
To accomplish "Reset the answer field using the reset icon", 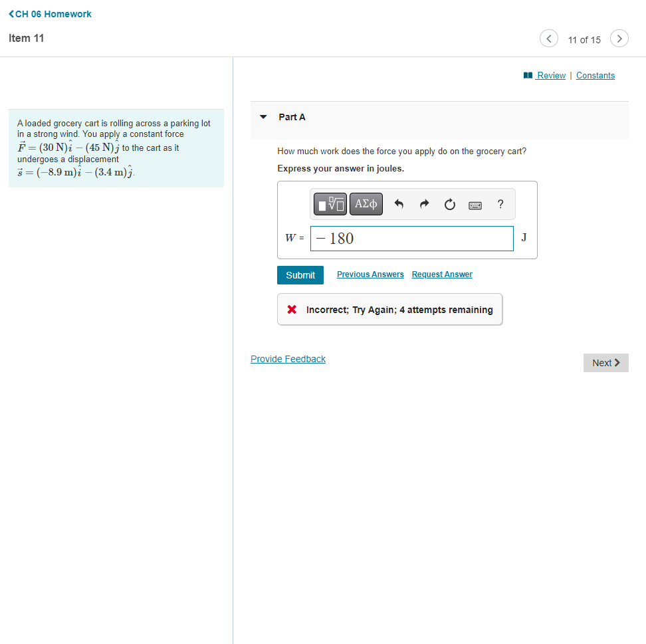I will (x=449, y=204).
